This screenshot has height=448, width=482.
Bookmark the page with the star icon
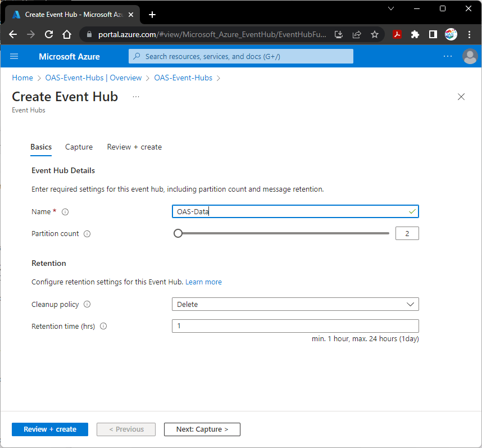375,34
